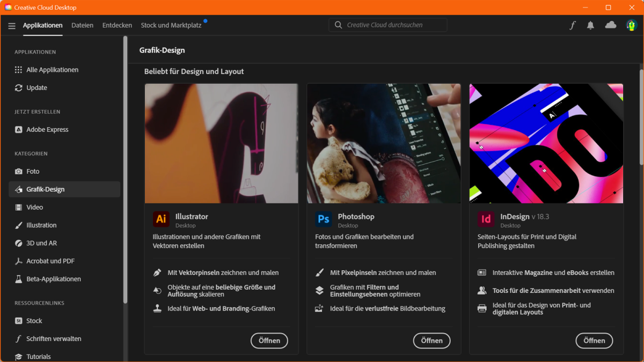Viewport: 644px width, 362px height.
Task: Click Mit Pixelpinseln zeichnen und malen text
Action: point(383,273)
